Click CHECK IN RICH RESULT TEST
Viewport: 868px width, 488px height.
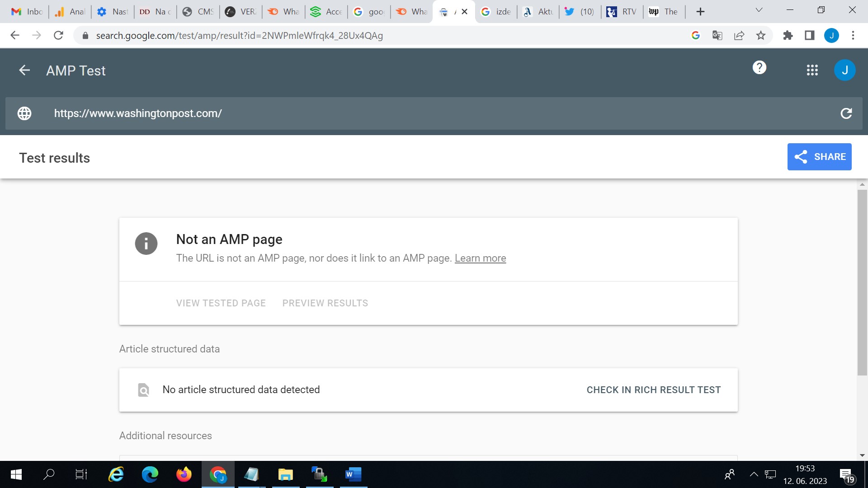pos(654,390)
